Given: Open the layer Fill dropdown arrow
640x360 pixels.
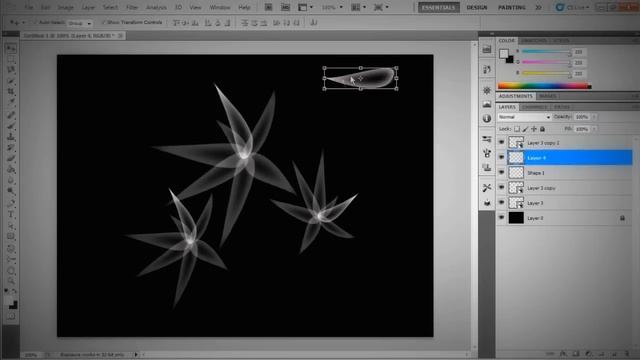Looking at the screenshot, I should [x=594, y=129].
